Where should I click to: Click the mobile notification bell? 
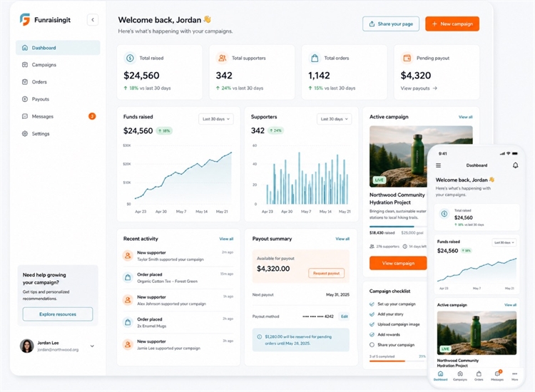point(515,165)
